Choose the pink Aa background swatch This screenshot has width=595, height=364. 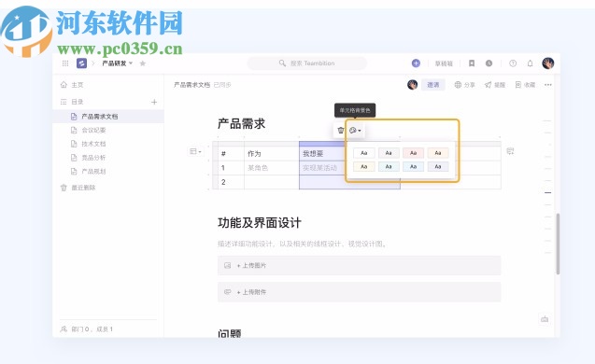pyautogui.click(x=413, y=153)
